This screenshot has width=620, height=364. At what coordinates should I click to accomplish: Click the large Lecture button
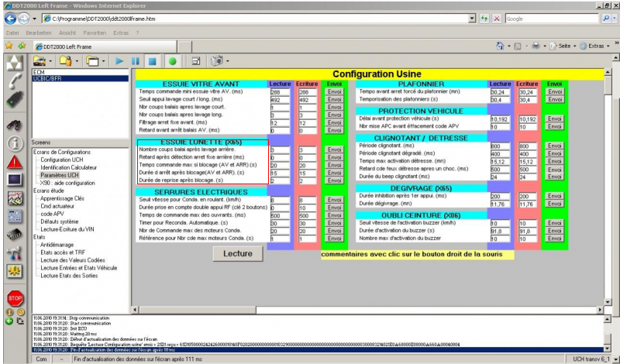tap(238, 254)
